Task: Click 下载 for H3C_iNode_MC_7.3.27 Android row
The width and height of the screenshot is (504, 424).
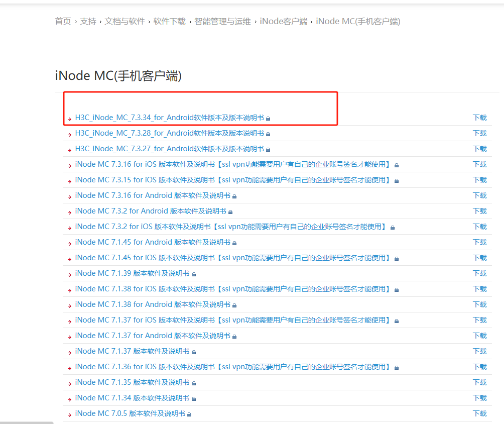Action: point(480,149)
